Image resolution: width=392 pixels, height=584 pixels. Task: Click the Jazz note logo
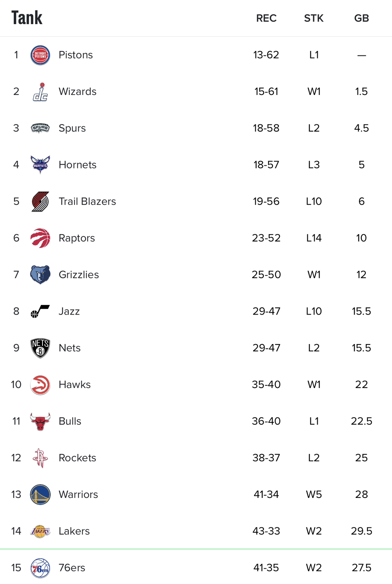coord(40,312)
